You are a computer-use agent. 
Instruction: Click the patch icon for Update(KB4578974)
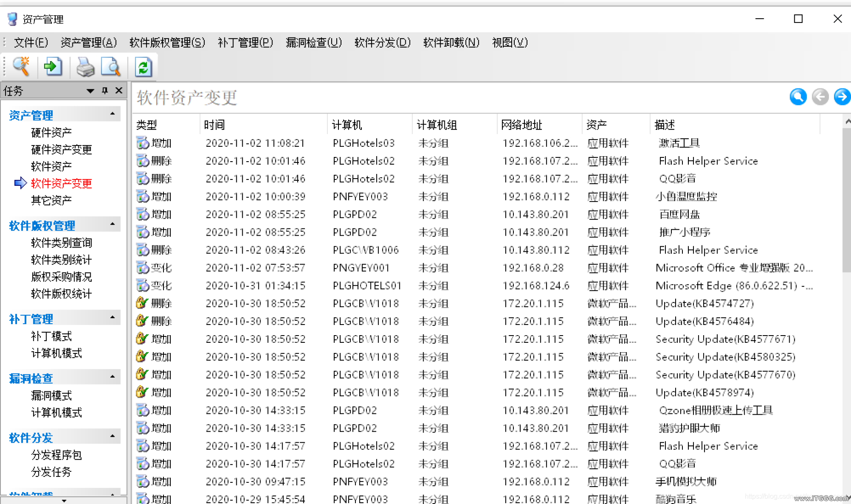click(142, 392)
